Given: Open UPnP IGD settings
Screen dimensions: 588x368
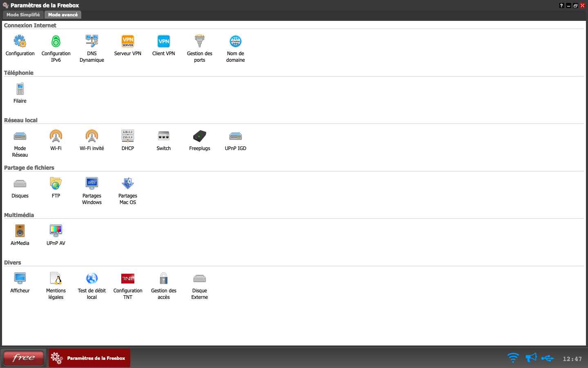Looking at the screenshot, I should click(236, 140).
